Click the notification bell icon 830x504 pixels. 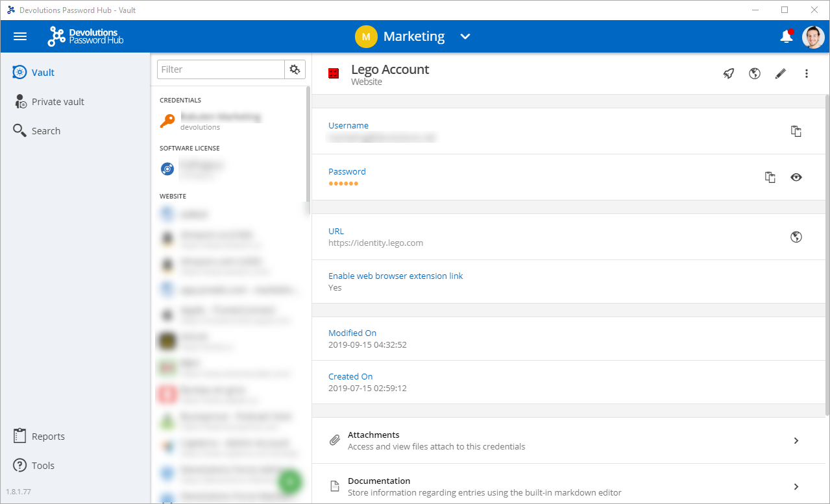787,36
